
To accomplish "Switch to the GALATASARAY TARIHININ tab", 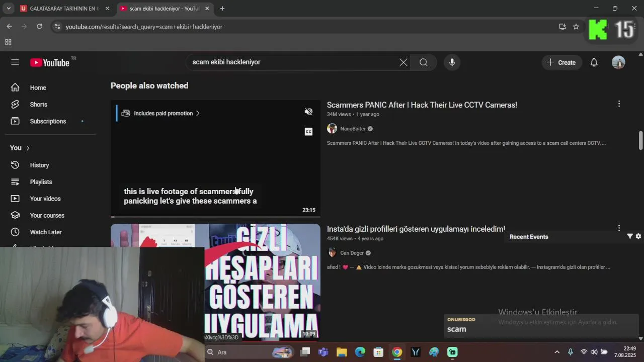I will coord(64,9).
